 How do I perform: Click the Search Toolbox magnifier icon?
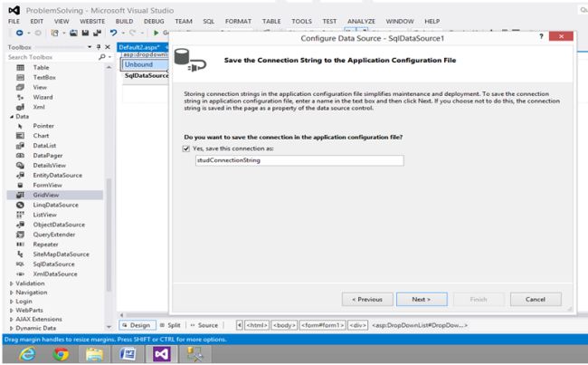[x=102, y=57]
